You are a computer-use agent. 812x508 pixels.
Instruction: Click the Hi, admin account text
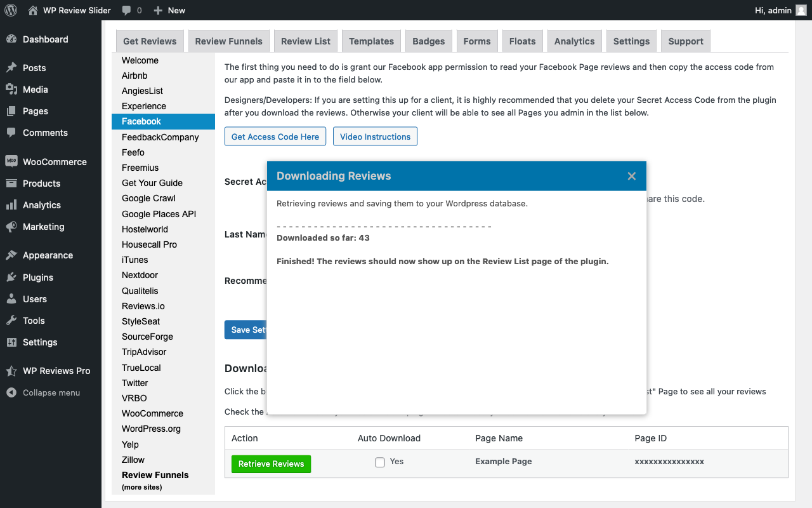pos(773,10)
